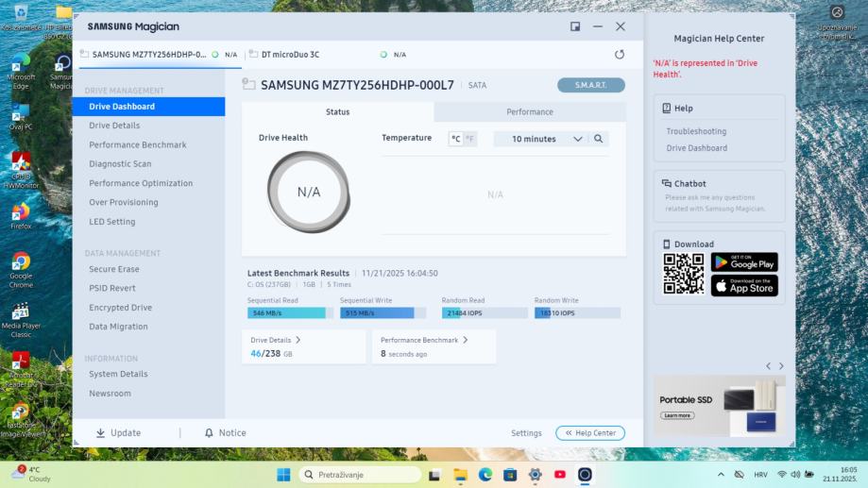
Task: Click the taskbar search field Pretraživanje
Action: [360, 475]
